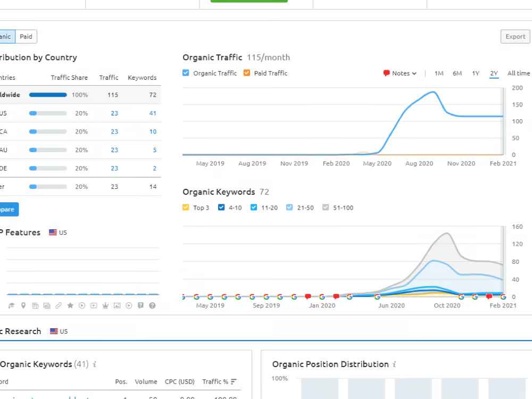Click the site links chain icon

point(59,305)
